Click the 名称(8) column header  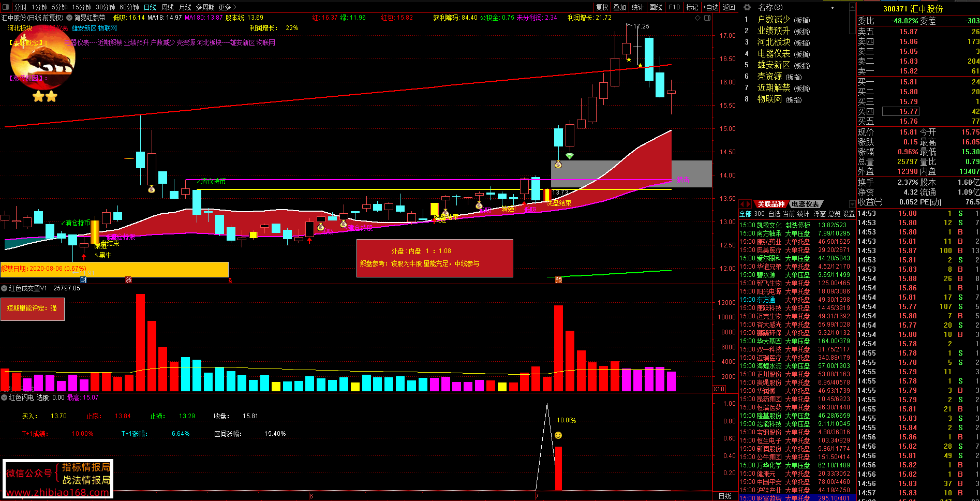pyautogui.click(x=770, y=7)
